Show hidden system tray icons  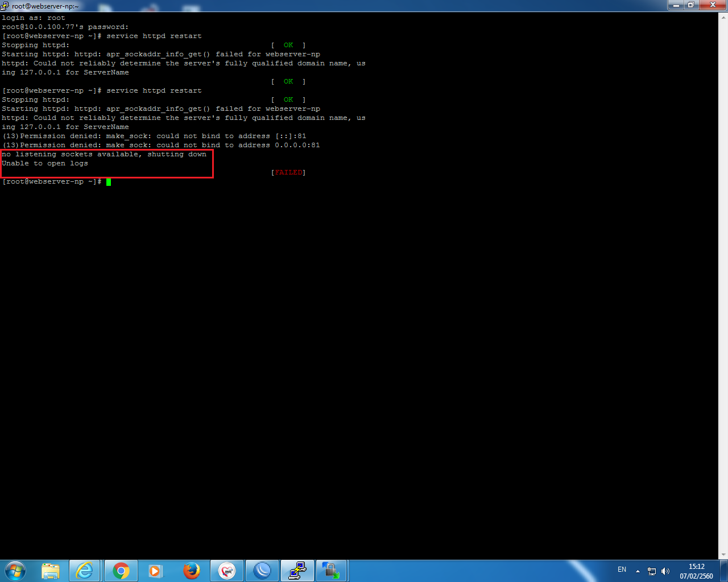tap(638, 571)
